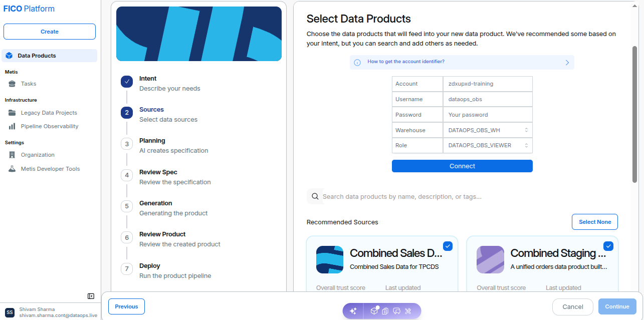Viewport: 644px width, 320px height.
Task: Click the Deploy step label
Action: (150, 266)
